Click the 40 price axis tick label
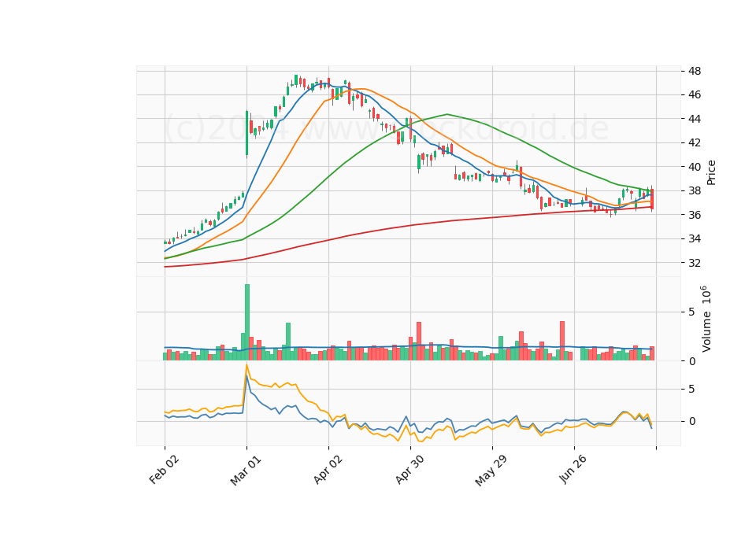The width and height of the screenshot is (756, 543). pyautogui.click(x=695, y=167)
